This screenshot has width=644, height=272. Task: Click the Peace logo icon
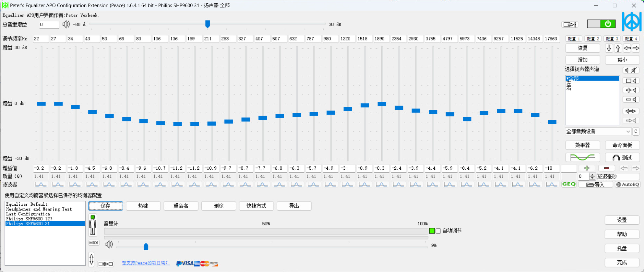coord(631,21)
